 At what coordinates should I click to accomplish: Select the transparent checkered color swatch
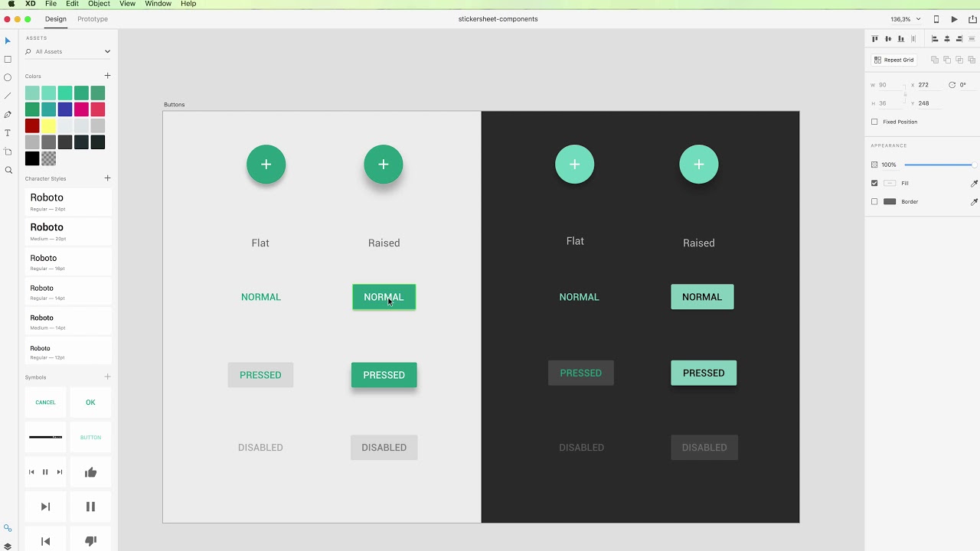pyautogui.click(x=48, y=158)
